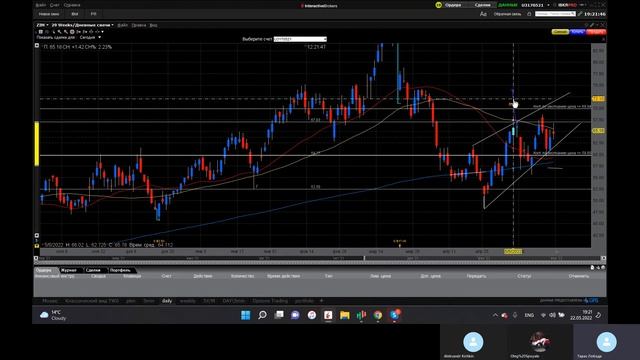Screen dimensions: 640x360
Task: Click the search input field
Action: point(555,14)
